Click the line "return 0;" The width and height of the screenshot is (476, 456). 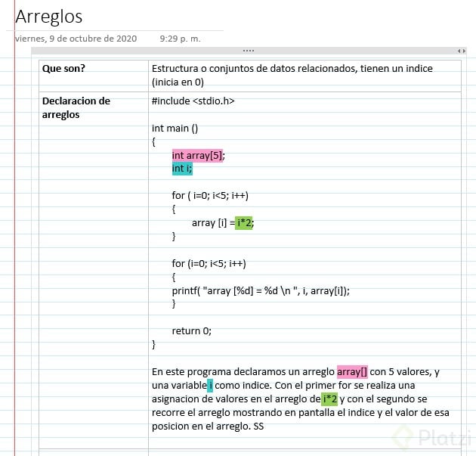tap(192, 330)
